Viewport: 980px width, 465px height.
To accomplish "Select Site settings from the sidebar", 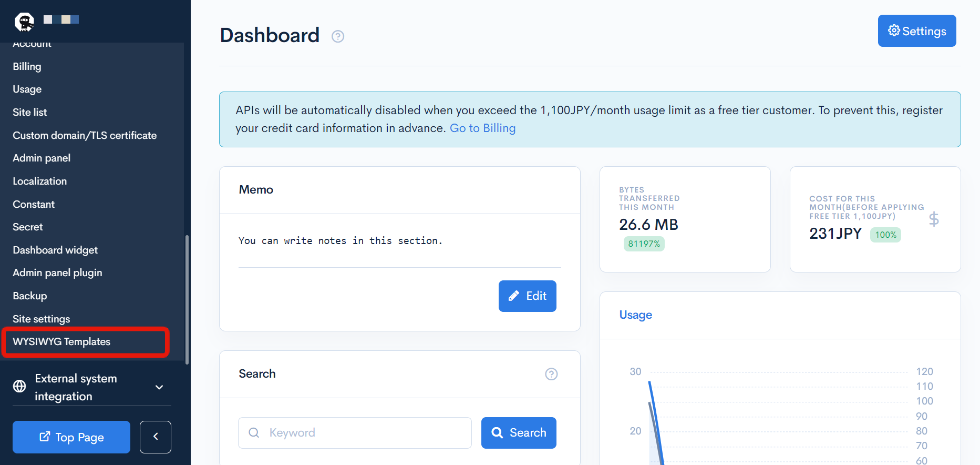I will click(41, 319).
